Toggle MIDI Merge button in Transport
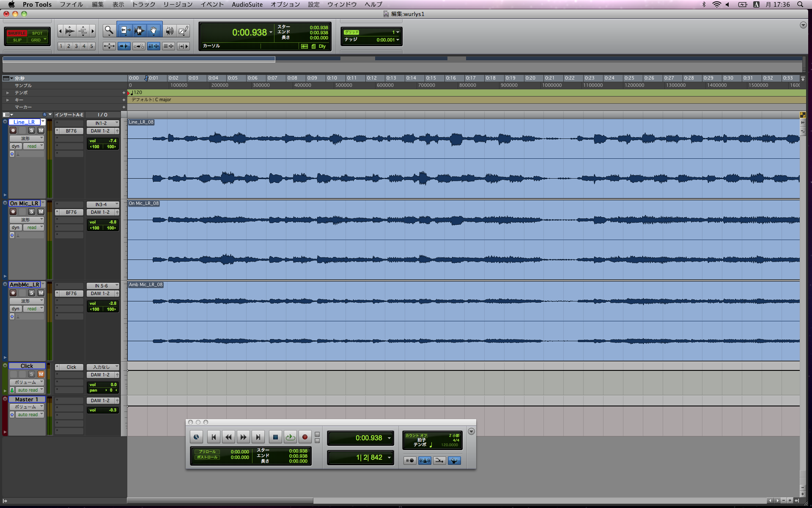Image resolution: width=812 pixels, height=508 pixels. (439, 461)
